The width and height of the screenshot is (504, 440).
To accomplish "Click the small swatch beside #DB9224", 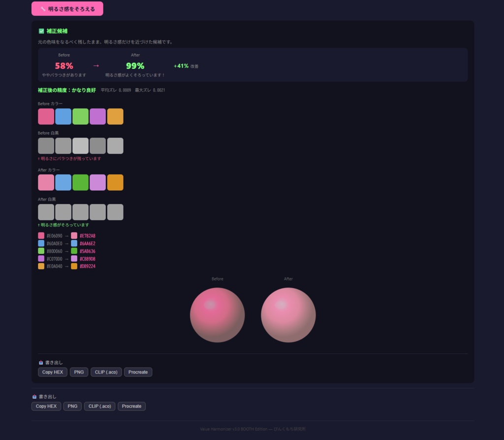I will [74, 266].
